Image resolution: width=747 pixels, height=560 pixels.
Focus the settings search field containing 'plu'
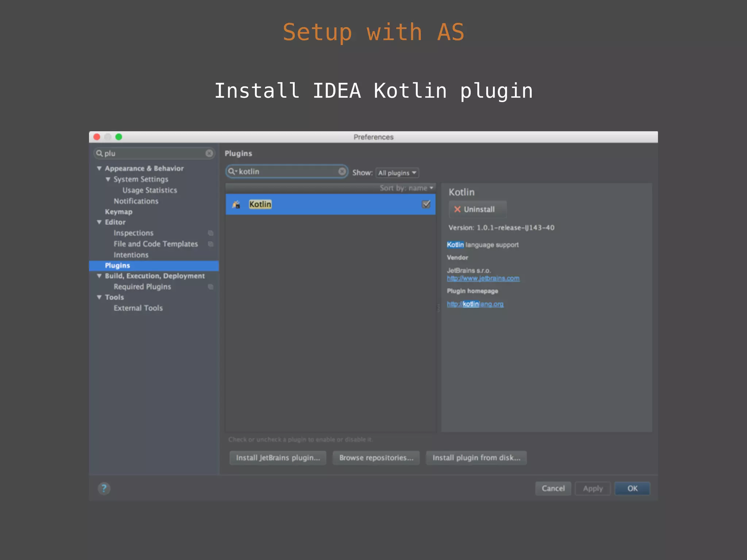click(154, 153)
